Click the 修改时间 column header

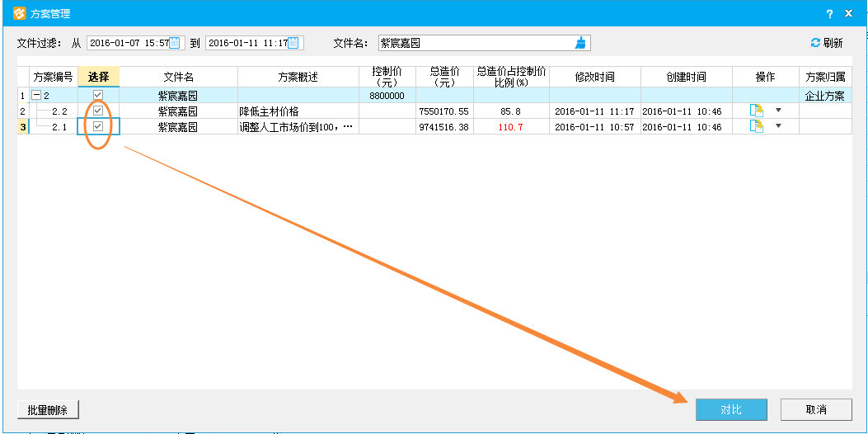tap(594, 77)
